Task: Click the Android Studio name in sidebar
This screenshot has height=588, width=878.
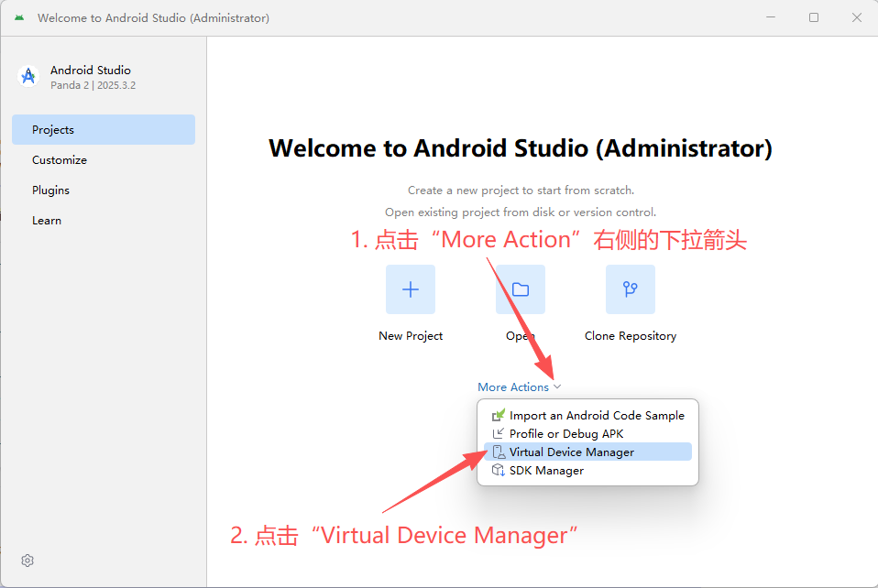Action: [x=91, y=70]
